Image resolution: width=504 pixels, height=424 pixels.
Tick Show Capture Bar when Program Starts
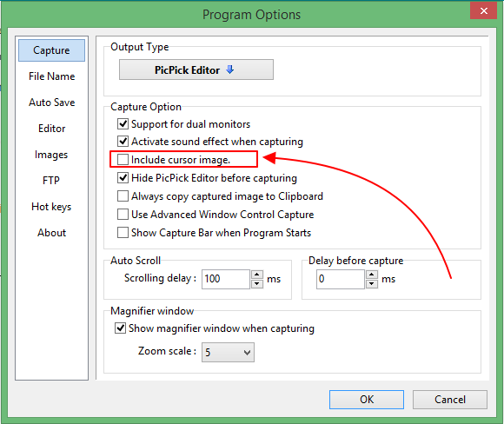123,232
